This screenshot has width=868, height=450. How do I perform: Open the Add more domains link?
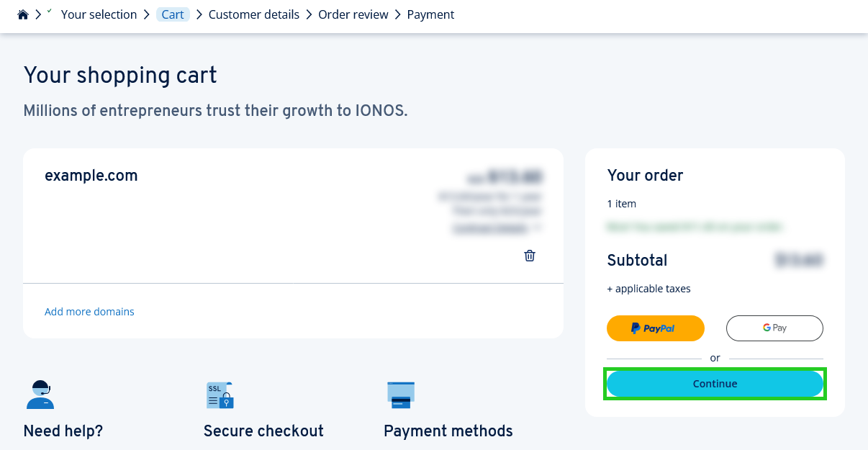[89, 312]
